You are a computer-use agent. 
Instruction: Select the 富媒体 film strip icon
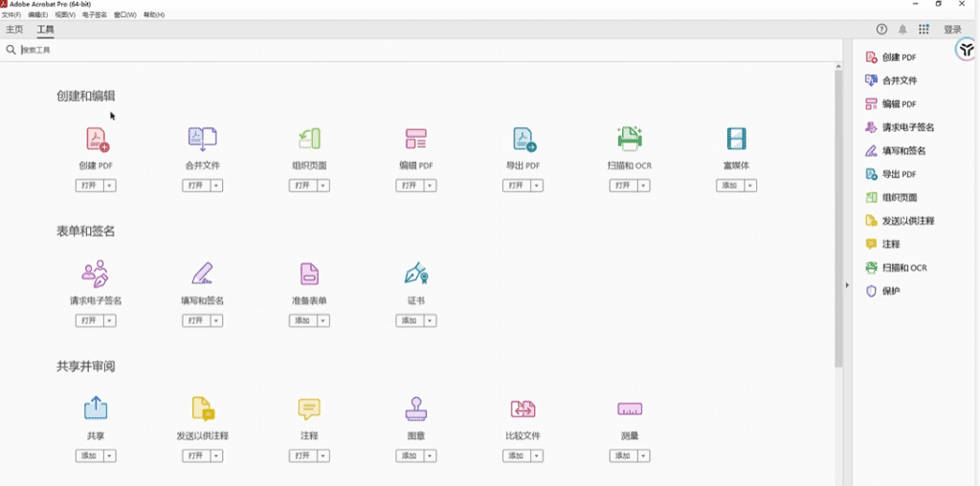pyautogui.click(x=736, y=140)
